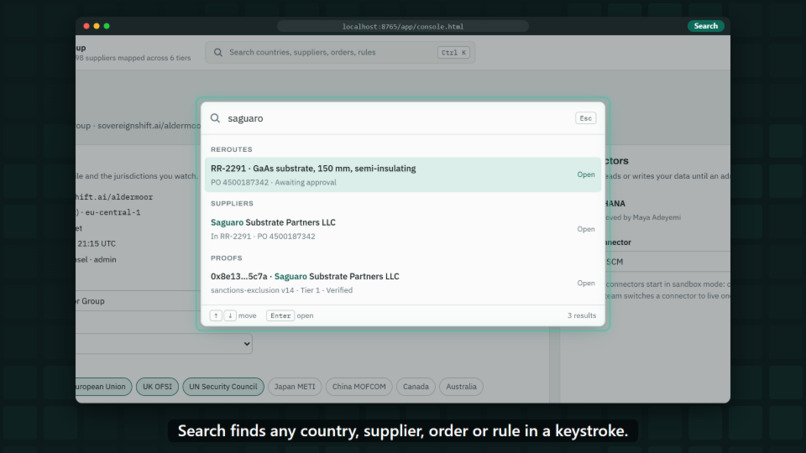This screenshot has height=453, width=806.
Task: Click 'sanctions-exclusion v14 · Tier 1 · Verified' text
Action: (282, 291)
